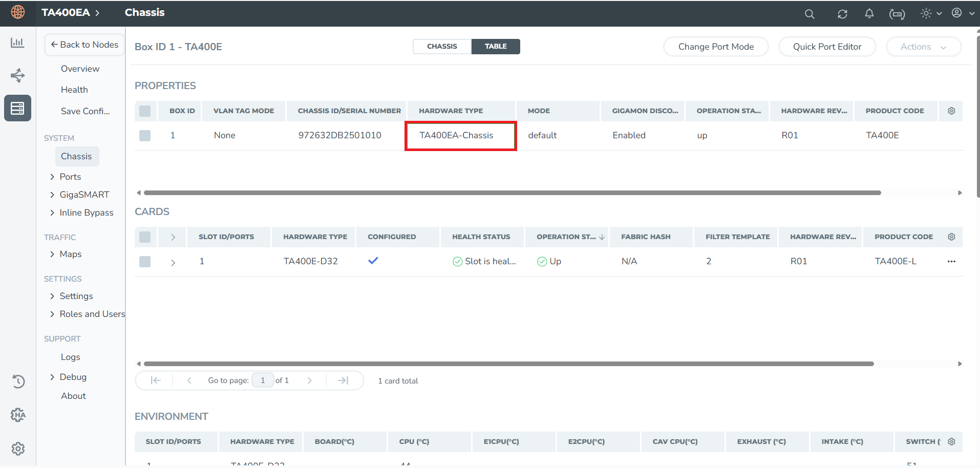Click the Cards horizontal scrollbar thumb

[x=508, y=364]
